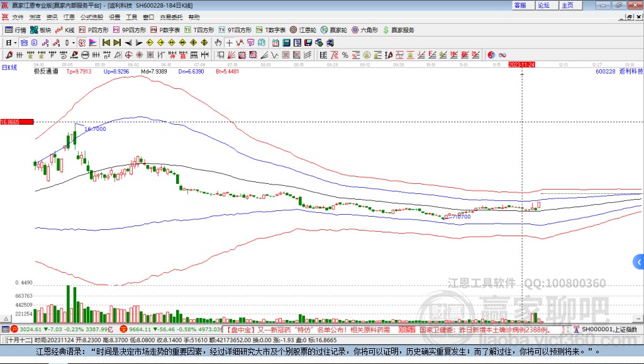The width and height of the screenshot is (644, 364).
Task: Open the P数字表 tool
Action: [165, 30]
